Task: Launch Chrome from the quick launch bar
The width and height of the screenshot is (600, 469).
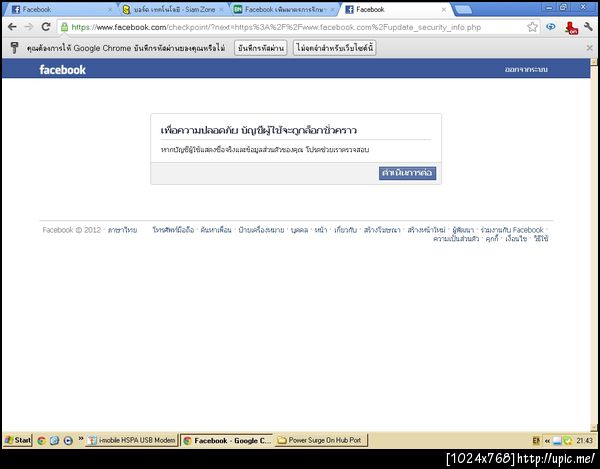Action: (x=41, y=441)
